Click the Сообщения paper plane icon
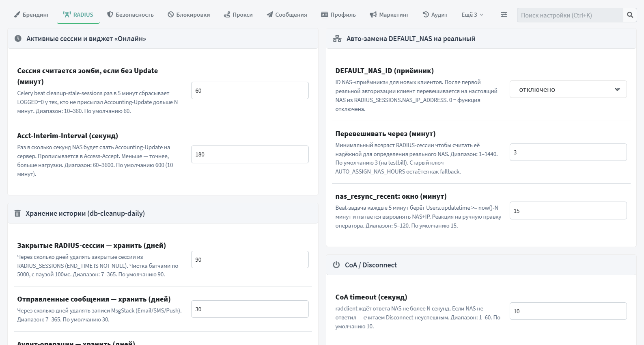 (270, 15)
